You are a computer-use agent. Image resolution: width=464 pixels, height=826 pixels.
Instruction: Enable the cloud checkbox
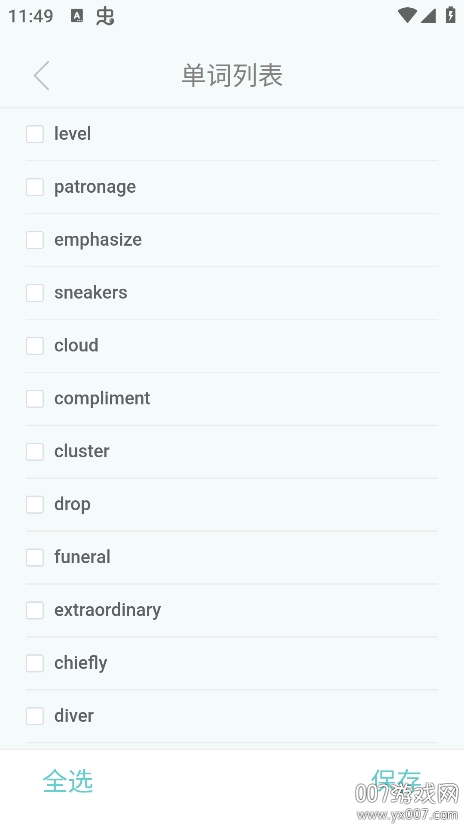click(35, 346)
